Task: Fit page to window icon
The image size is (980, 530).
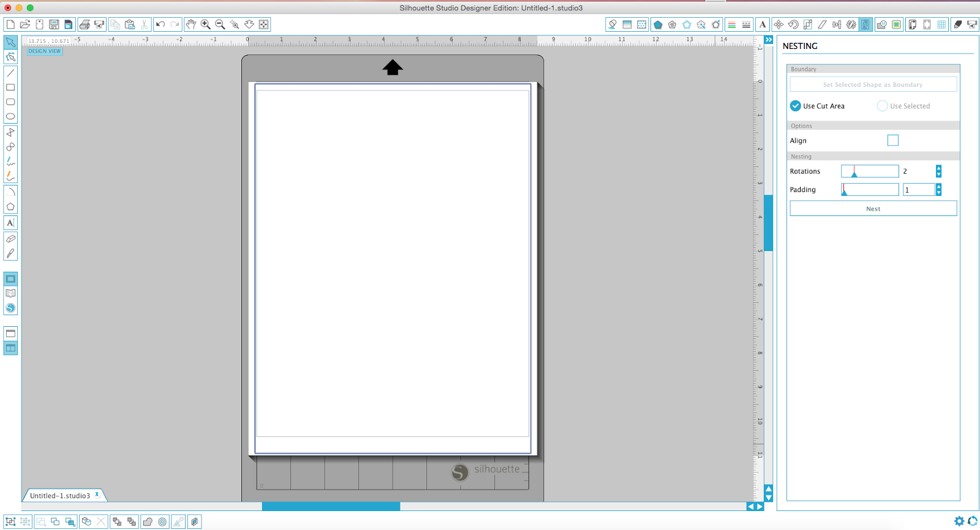Action: point(264,24)
